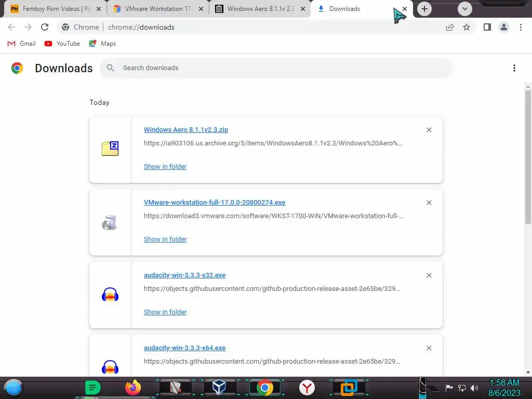Click the download3.vmware.com source URL text
532x399 pixels.
click(273, 216)
